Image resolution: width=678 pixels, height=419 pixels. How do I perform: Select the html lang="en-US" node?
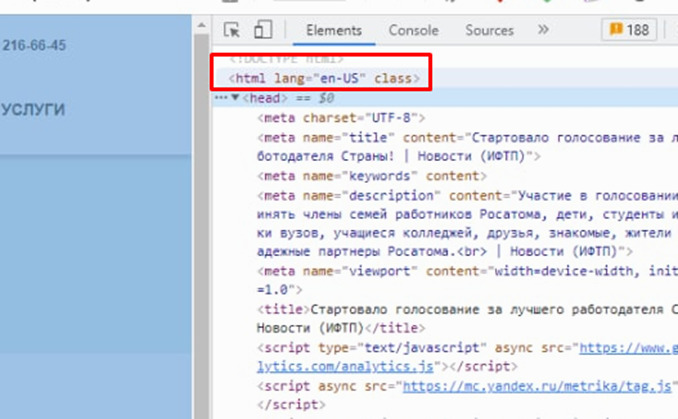tap(324, 78)
